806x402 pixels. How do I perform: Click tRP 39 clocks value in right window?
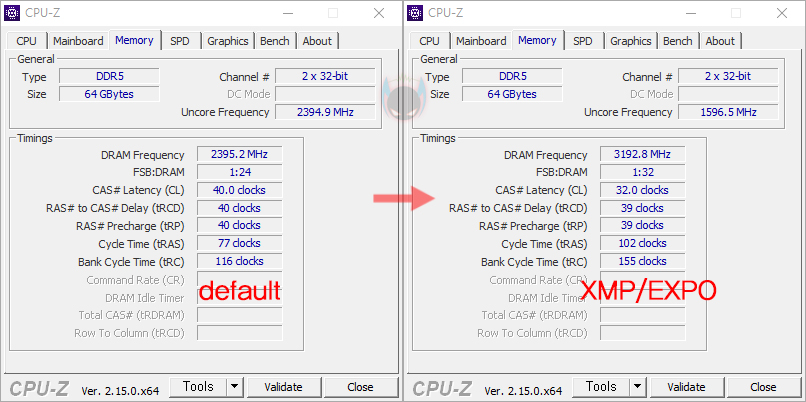point(643,226)
